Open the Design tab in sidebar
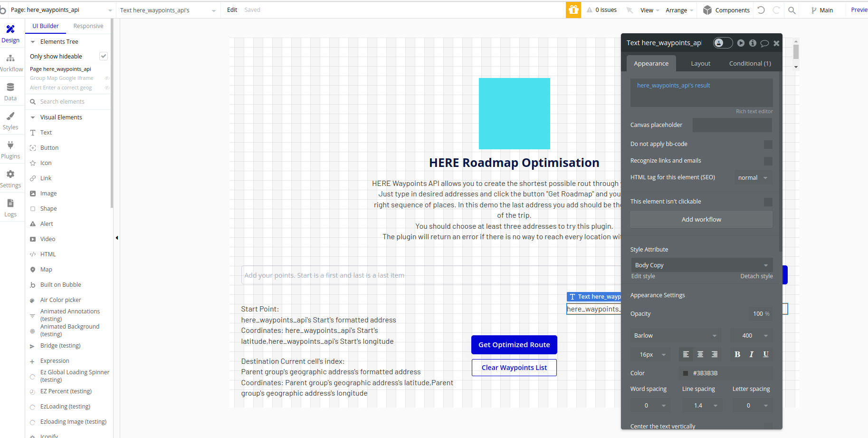This screenshot has height=438, width=868. click(10, 34)
